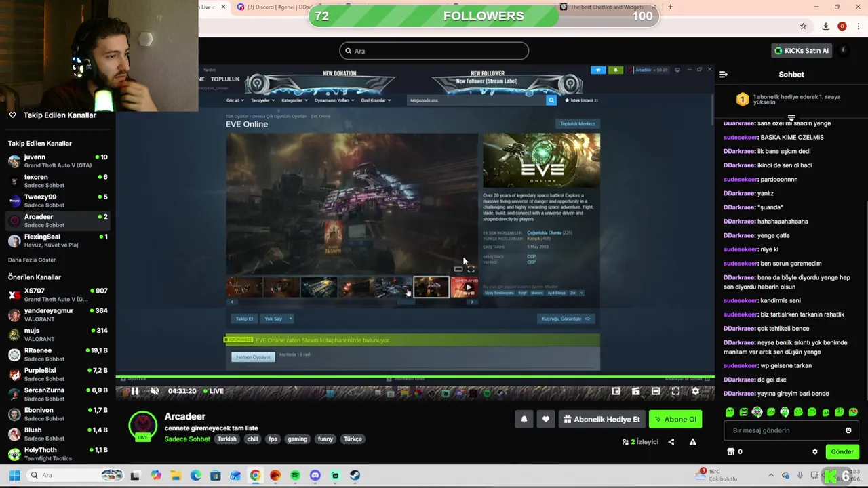Screen dimensions: 868x488
Task: Click Abonelik Hediye Et button
Action: click(601, 419)
